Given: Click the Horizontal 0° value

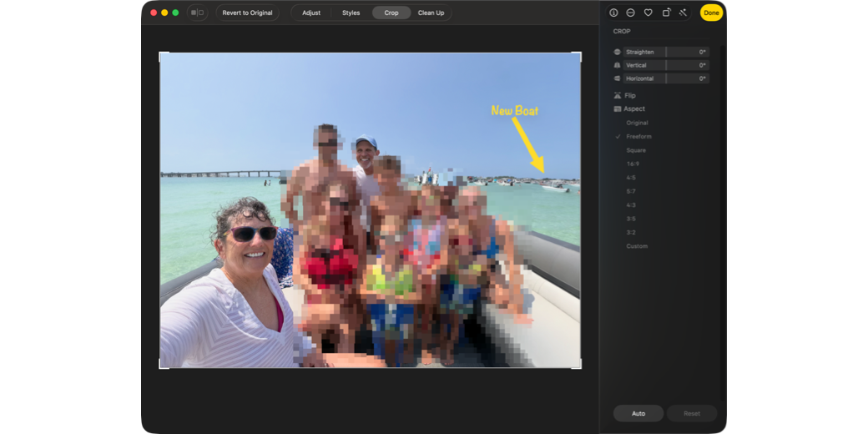Looking at the screenshot, I should click(702, 78).
